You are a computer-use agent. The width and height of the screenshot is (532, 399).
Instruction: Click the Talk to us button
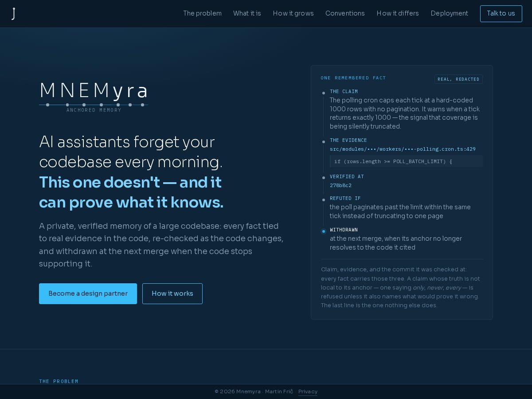click(x=501, y=14)
